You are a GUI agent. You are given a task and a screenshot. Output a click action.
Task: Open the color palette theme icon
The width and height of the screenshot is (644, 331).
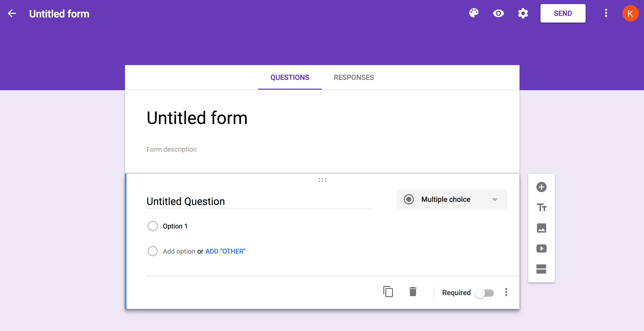[x=474, y=13]
